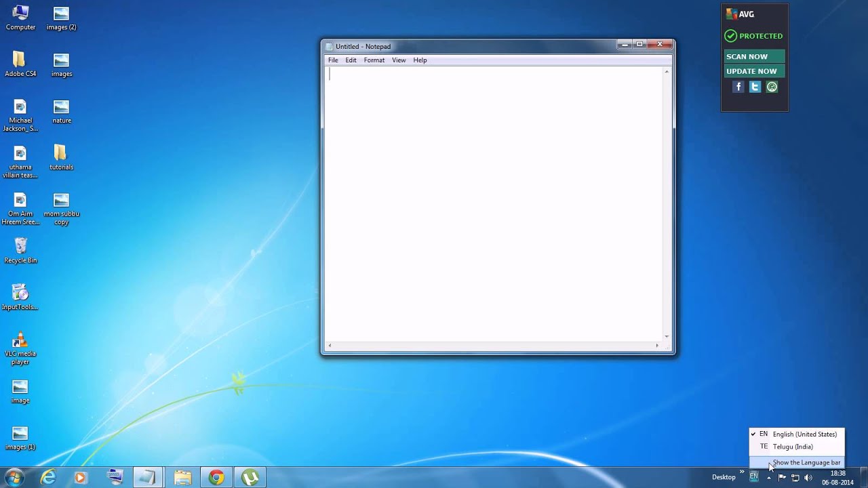
Task: Click Show desktop button at taskbar end
Action: 863,478
